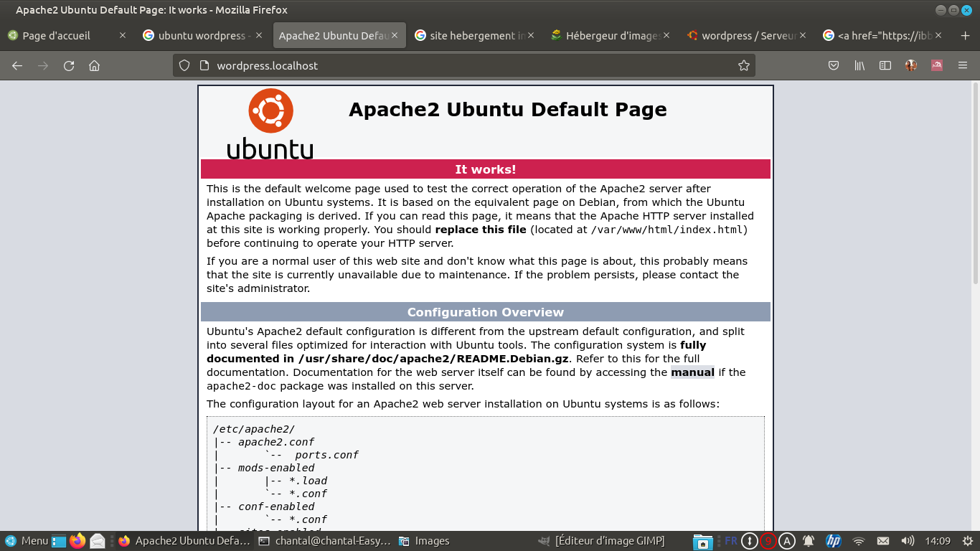
Task: Switch to the Hébergeur d'images tab
Action: (x=611, y=35)
